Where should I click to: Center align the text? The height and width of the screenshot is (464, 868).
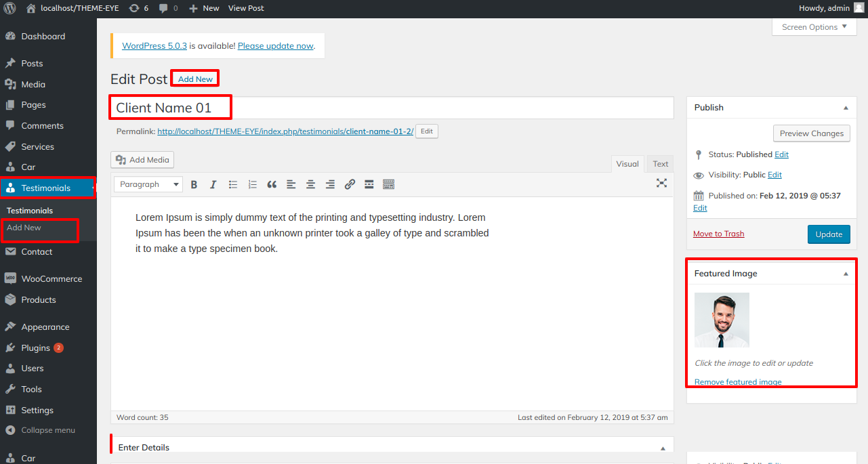(x=310, y=184)
